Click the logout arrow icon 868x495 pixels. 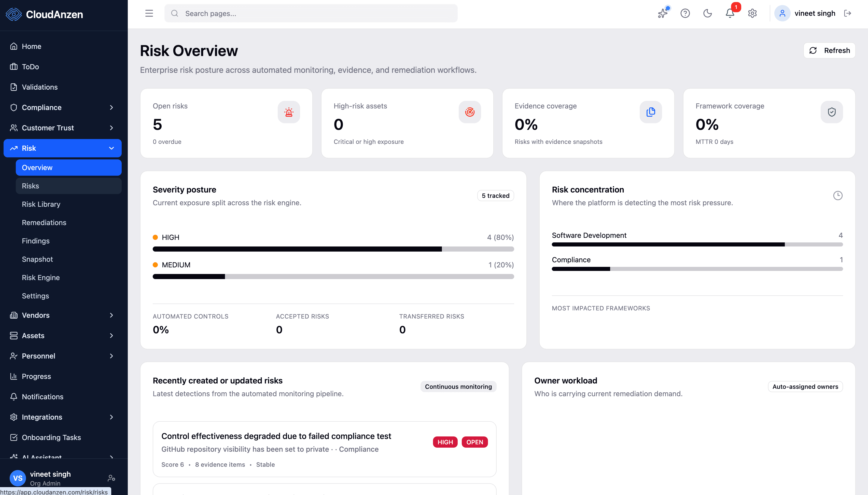click(848, 13)
